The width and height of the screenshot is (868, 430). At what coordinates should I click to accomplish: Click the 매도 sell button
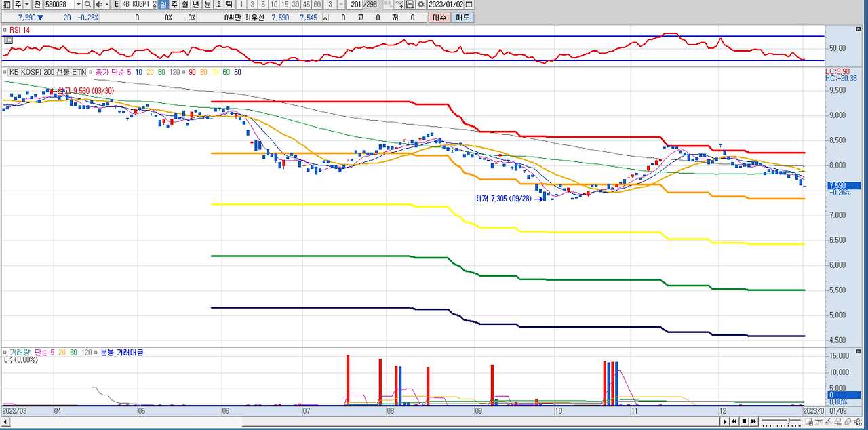click(462, 18)
